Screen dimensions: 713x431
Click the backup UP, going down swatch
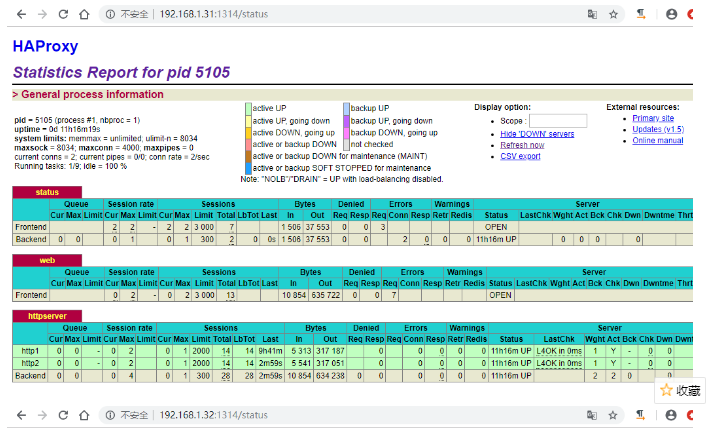point(346,121)
